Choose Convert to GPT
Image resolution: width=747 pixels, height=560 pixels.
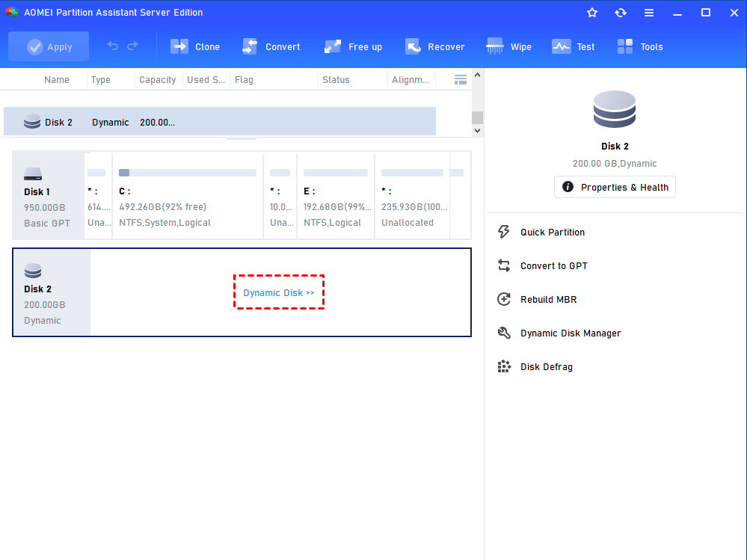pos(553,266)
